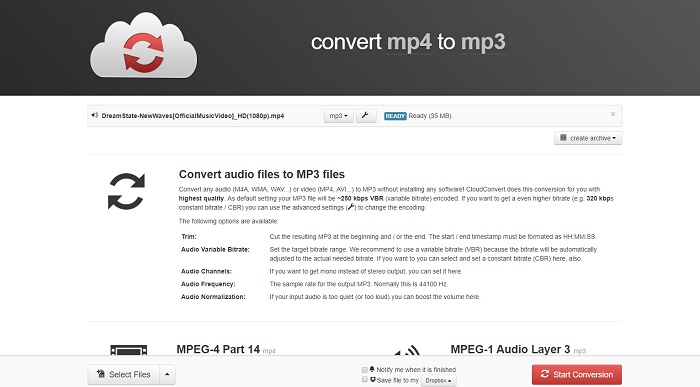Viewport: 700px width, 387px height.
Task: Expand the Select Files arrow menu
Action: point(167,375)
